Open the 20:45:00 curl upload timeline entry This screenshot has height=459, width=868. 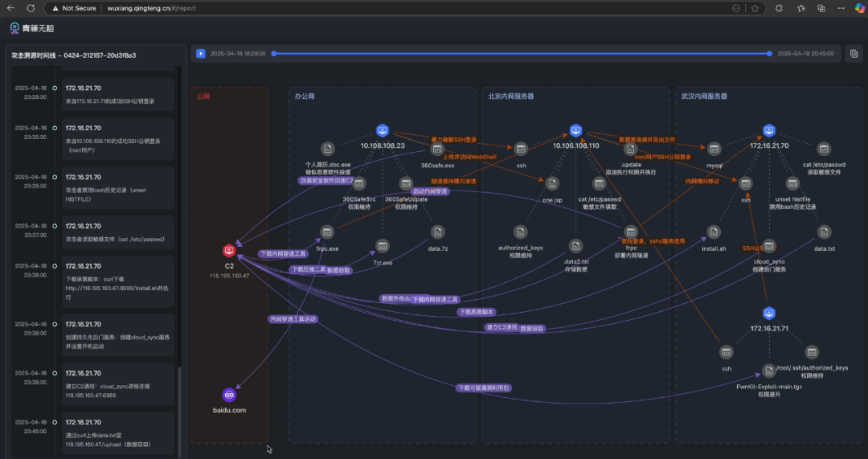(x=118, y=432)
